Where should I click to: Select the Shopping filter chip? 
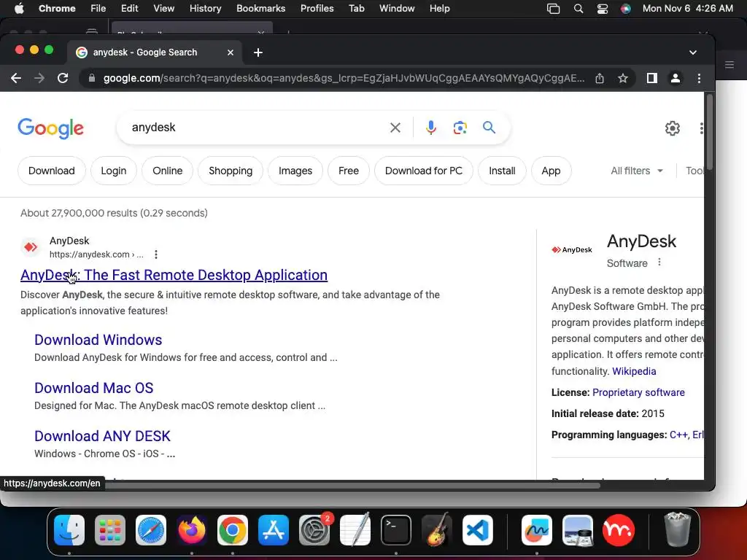point(231,171)
